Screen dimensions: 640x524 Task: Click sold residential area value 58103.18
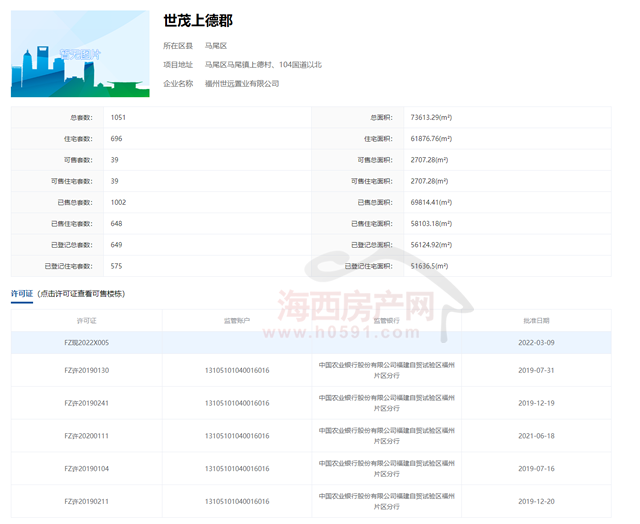(431, 224)
